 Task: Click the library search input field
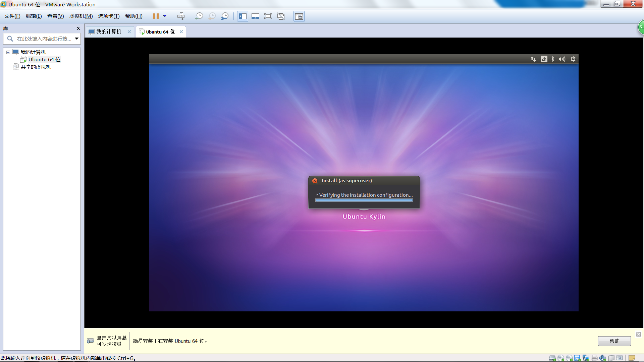44,39
